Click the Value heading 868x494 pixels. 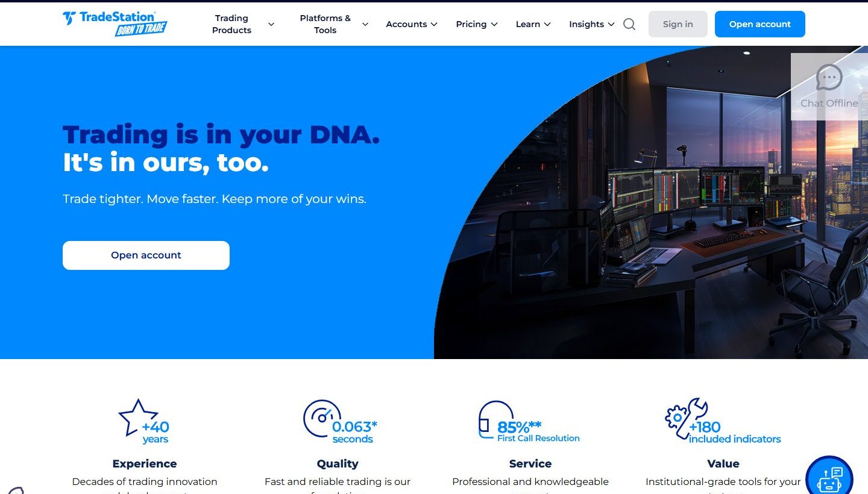723,463
